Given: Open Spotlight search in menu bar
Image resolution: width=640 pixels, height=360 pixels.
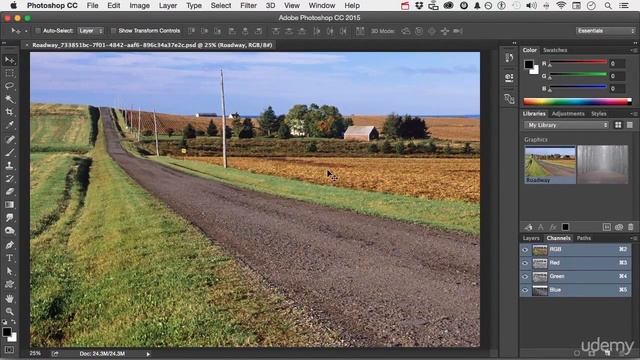Looking at the screenshot, I should click(x=608, y=5).
